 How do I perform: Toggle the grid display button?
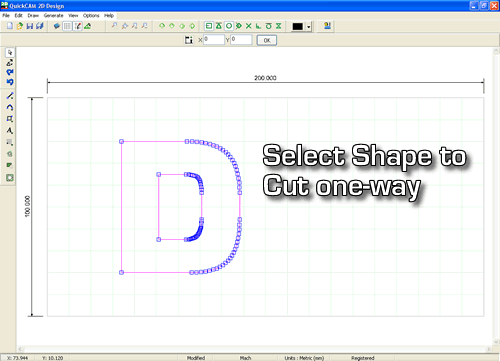67,26
